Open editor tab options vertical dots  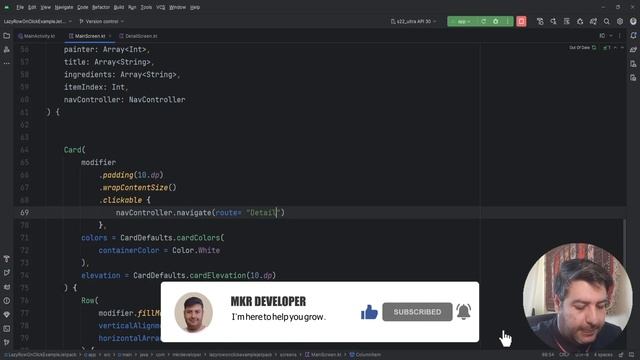click(x=620, y=36)
